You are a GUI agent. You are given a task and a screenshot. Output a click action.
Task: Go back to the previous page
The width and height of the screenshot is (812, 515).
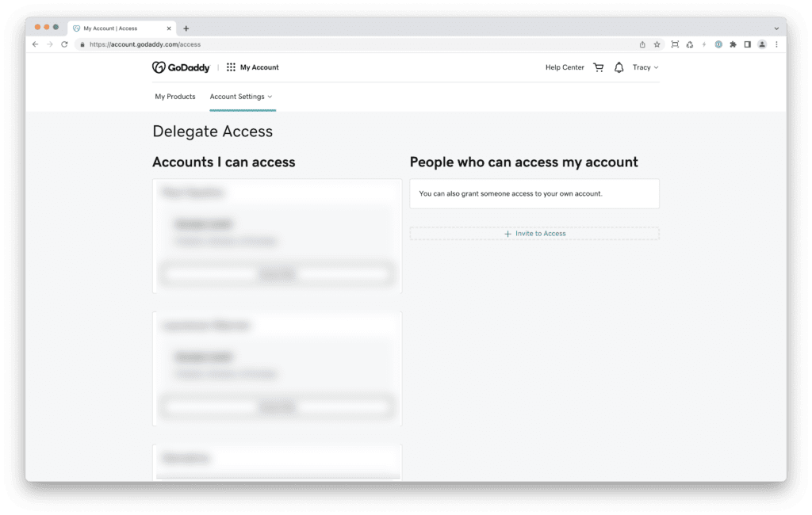35,44
